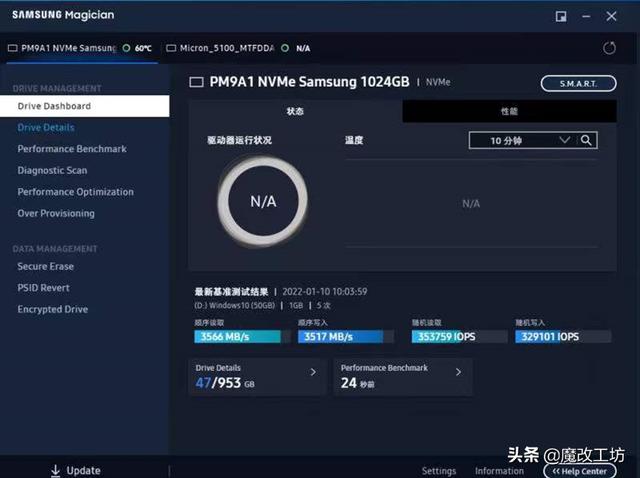
Task: Switch to the 性能 tab
Action: tap(509, 111)
